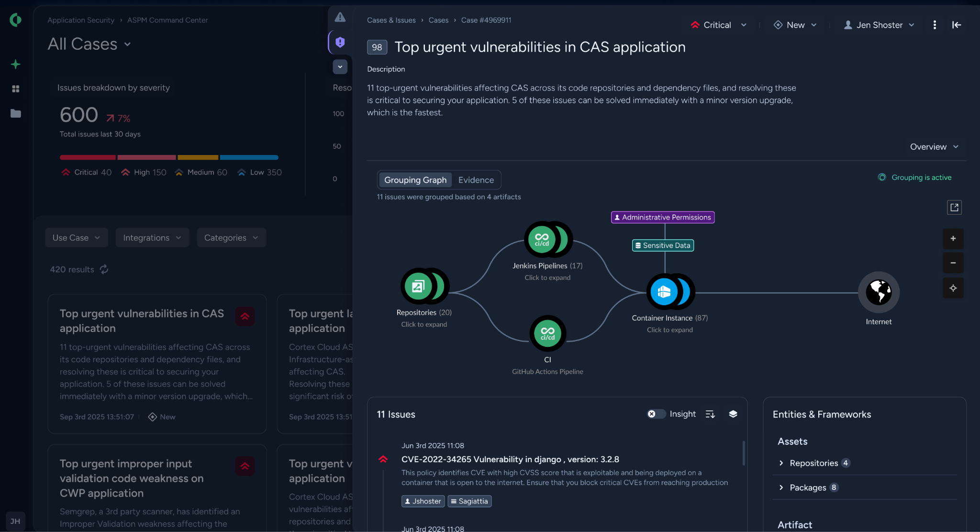
Task: Click the sort icon beside the Insight toggle
Action: click(x=710, y=414)
